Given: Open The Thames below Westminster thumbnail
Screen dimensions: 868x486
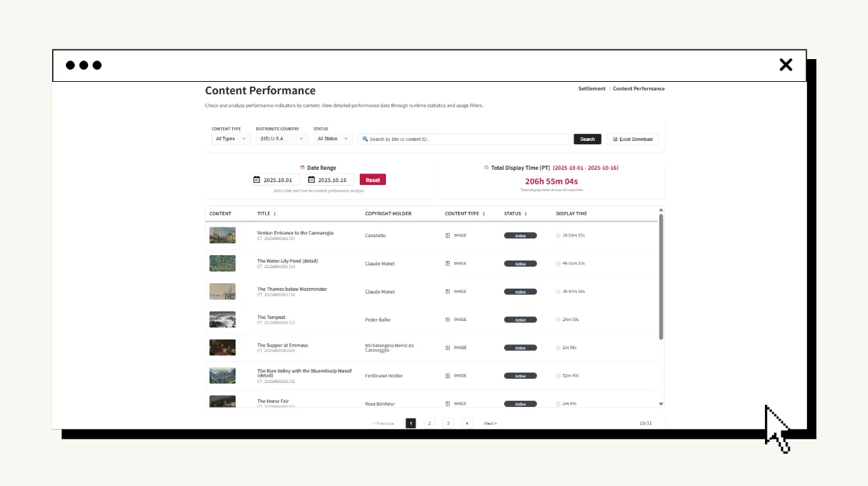Looking at the screenshot, I should (222, 291).
